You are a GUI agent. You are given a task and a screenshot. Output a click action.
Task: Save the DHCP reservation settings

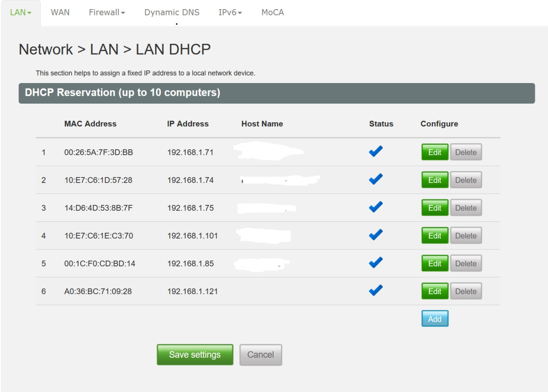(195, 355)
